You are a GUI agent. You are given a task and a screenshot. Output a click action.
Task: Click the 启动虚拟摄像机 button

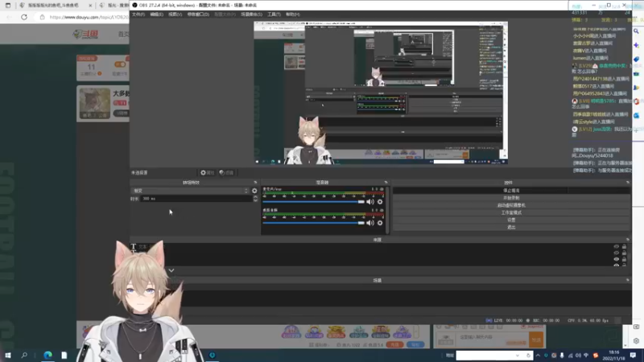[511, 205]
